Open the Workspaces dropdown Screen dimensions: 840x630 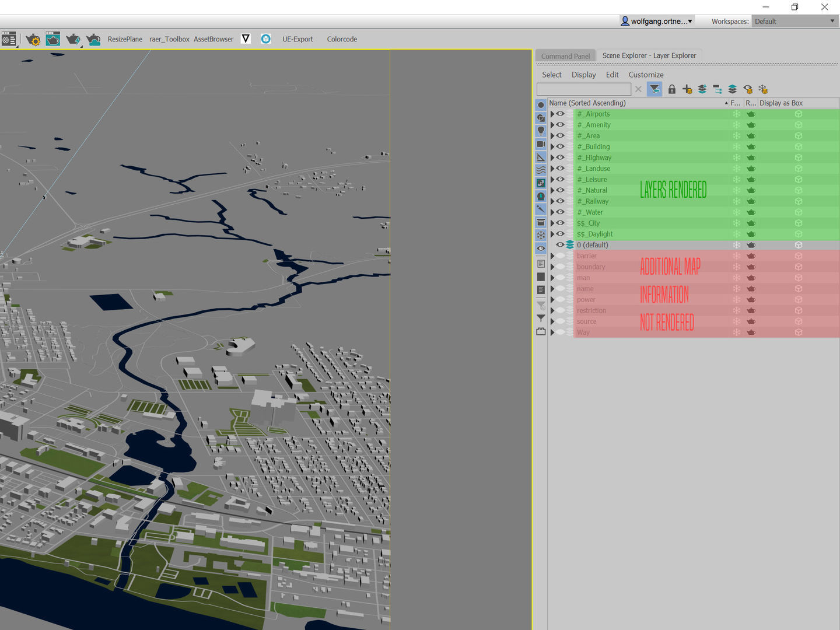(x=795, y=22)
